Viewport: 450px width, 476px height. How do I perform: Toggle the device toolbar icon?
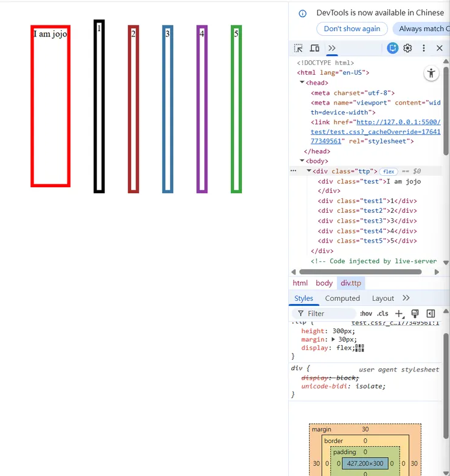pos(314,48)
